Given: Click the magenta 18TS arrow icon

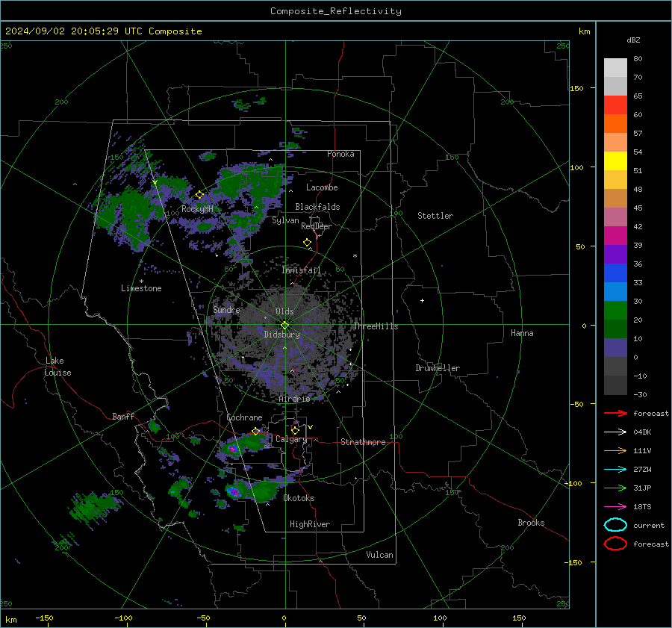Looking at the screenshot, I should tap(615, 507).
